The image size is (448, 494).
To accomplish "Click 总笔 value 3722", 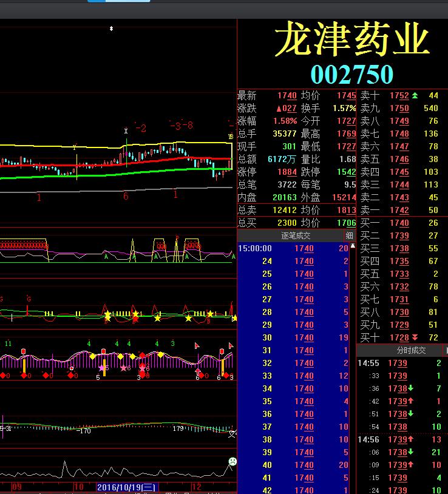I will [x=287, y=184].
